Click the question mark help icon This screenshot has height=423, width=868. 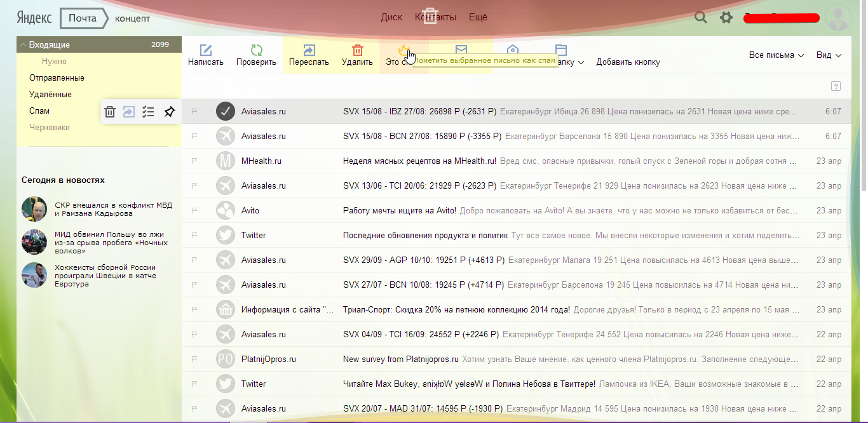pyautogui.click(x=836, y=86)
